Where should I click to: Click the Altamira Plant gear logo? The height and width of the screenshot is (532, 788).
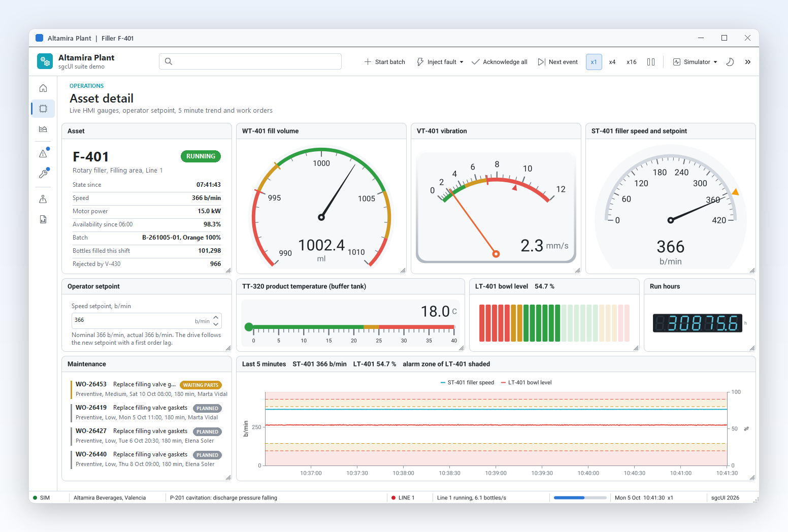click(45, 61)
